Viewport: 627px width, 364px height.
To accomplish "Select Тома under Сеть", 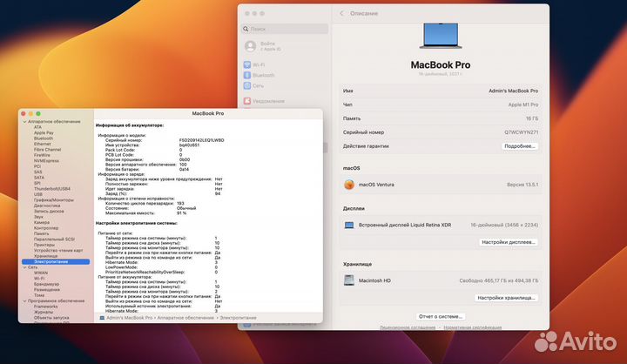I will (39, 295).
